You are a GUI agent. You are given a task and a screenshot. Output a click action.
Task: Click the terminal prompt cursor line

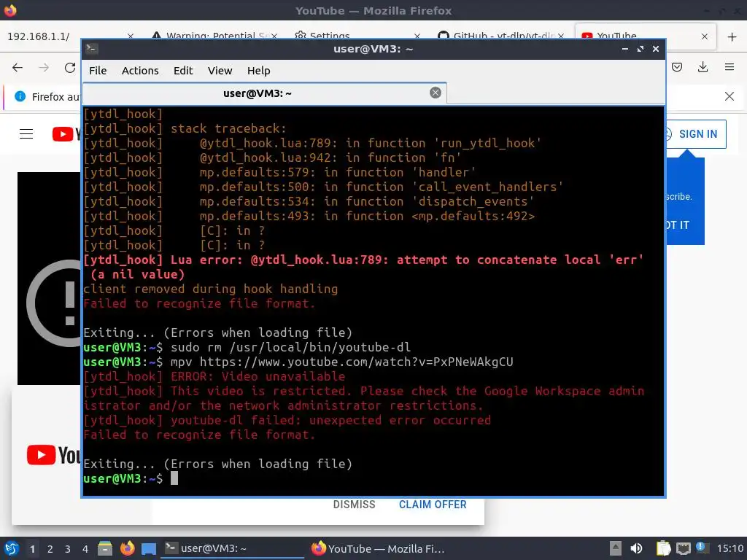click(x=131, y=478)
